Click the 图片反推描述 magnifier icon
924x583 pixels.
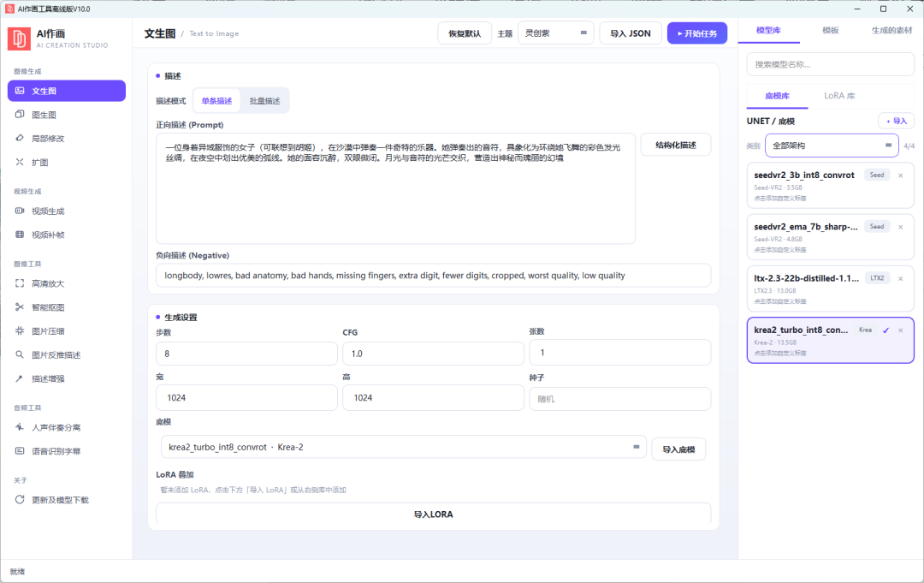20,355
